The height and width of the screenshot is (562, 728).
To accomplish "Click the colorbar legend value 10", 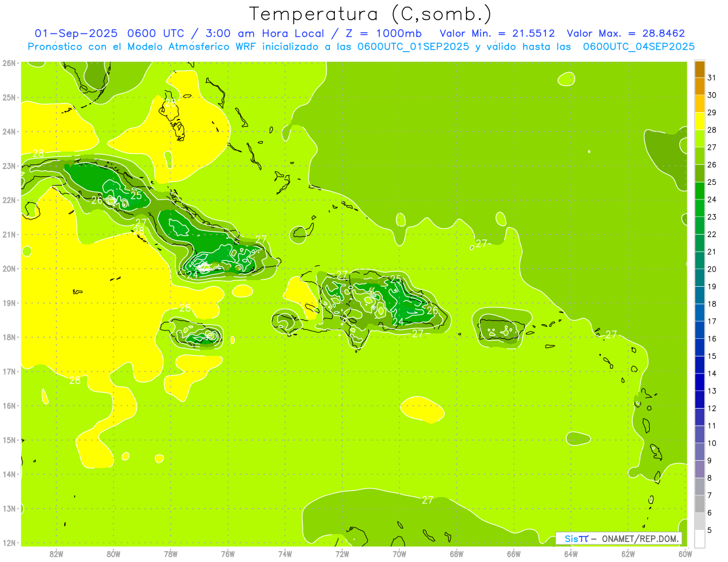I will (712, 443).
